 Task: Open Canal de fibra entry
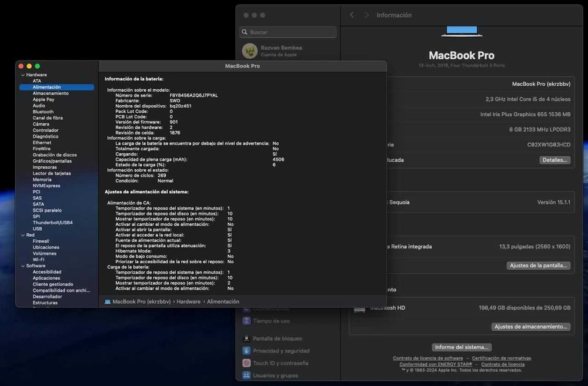coord(48,118)
